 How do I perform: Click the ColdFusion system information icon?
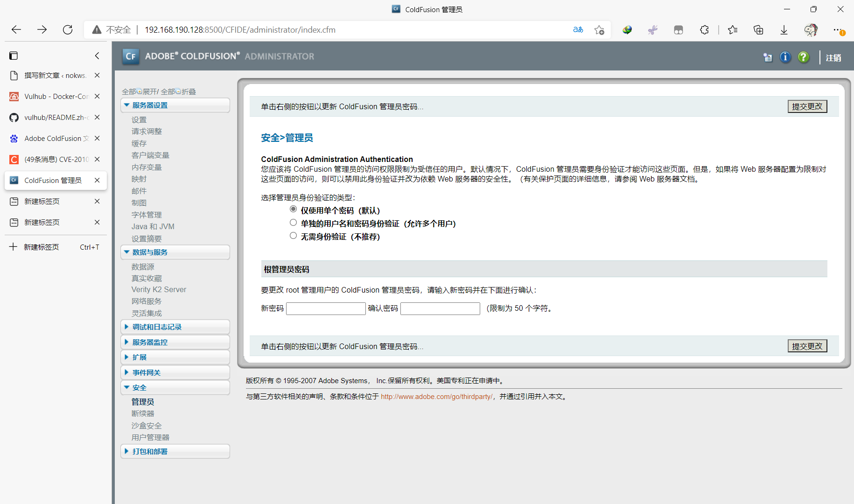785,57
